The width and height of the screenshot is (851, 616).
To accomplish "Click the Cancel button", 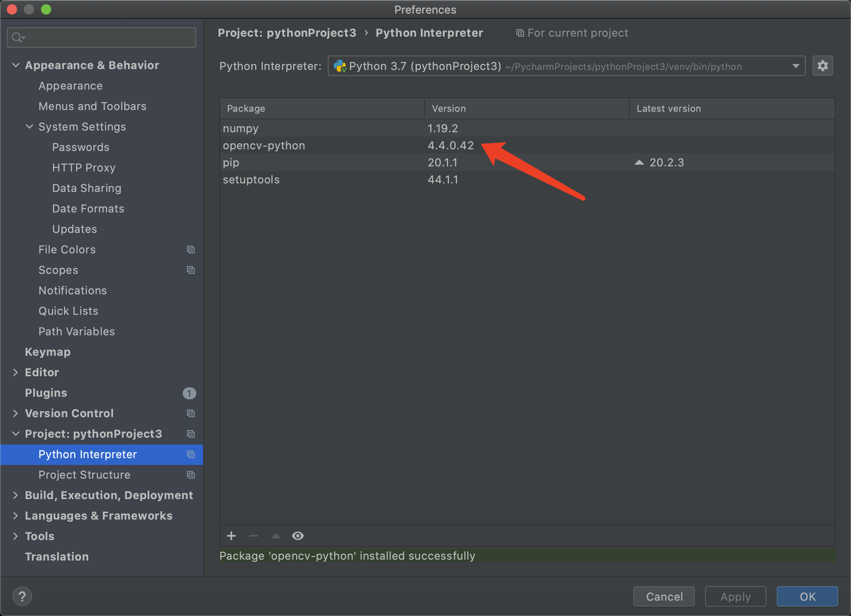I will pos(664,596).
